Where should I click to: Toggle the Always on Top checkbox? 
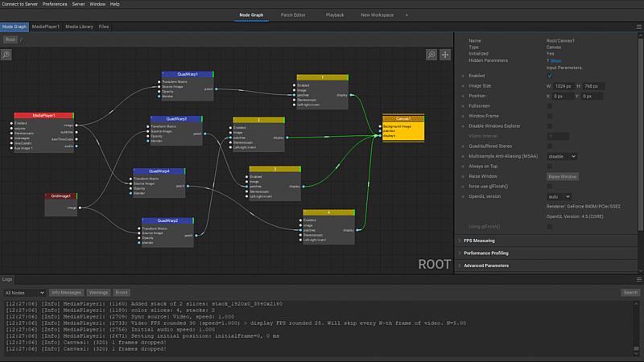(x=550, y=167)
